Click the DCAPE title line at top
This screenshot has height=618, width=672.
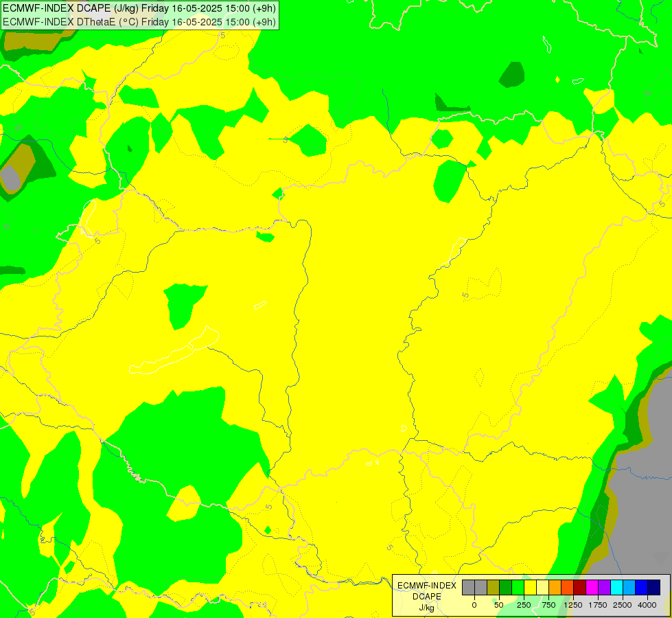click(x=139, y=8)
